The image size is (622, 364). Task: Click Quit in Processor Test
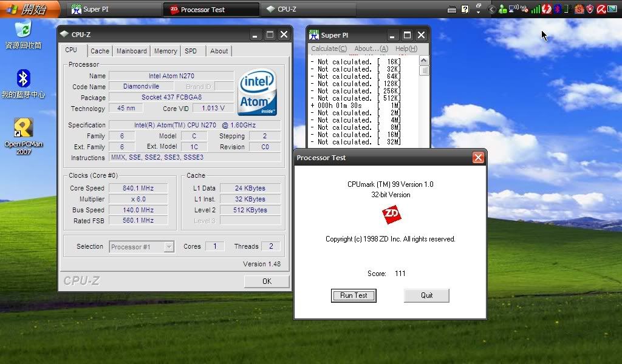pyautogui.click(x=426, y=295)
